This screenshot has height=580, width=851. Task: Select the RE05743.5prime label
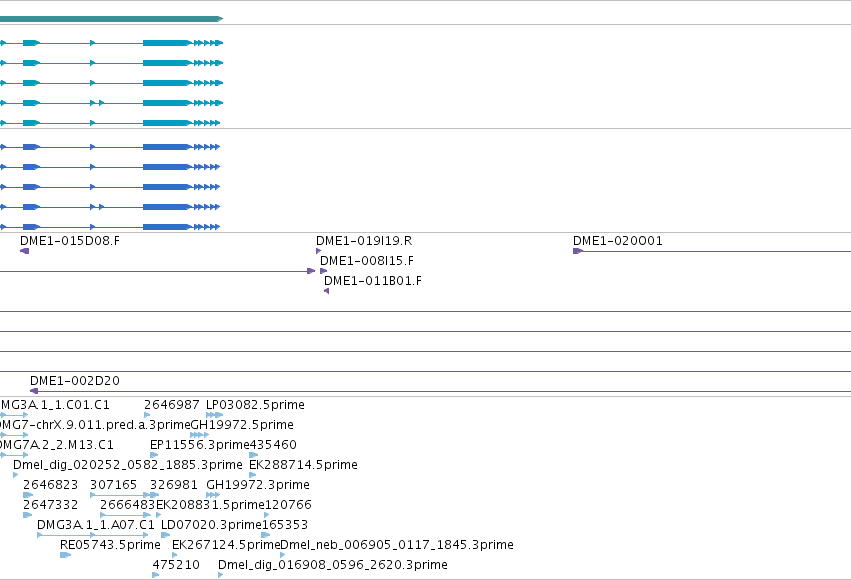coord(110,545)
